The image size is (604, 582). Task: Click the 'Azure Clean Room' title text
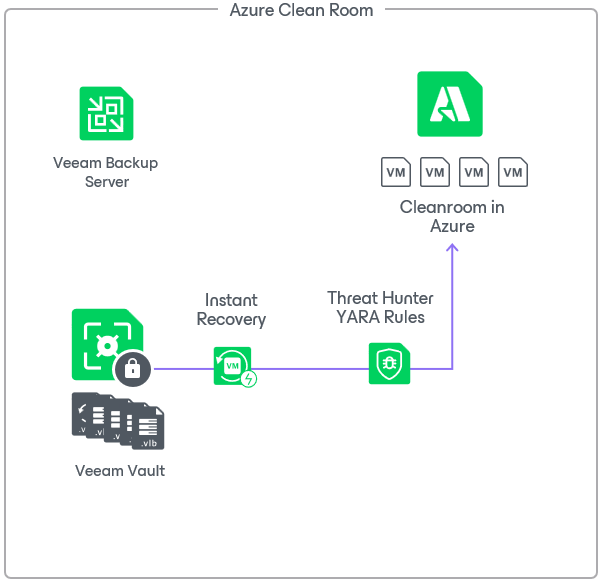click(x=302, y=10)
